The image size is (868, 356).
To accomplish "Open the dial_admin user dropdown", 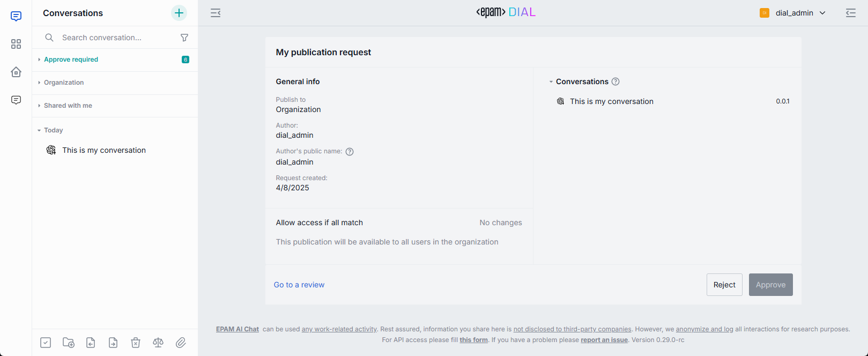I will click(x=792, y=13).
